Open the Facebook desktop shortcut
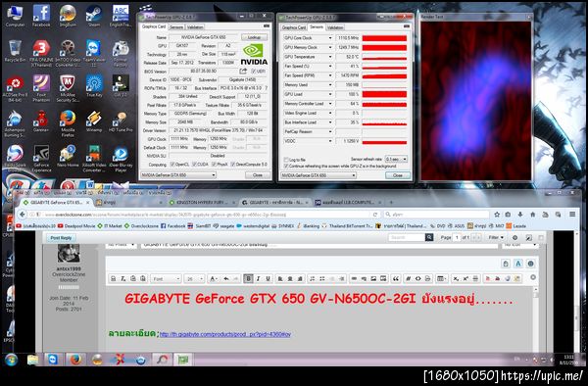The width and height of the screenshot is (588, 386). pos(41,16)
